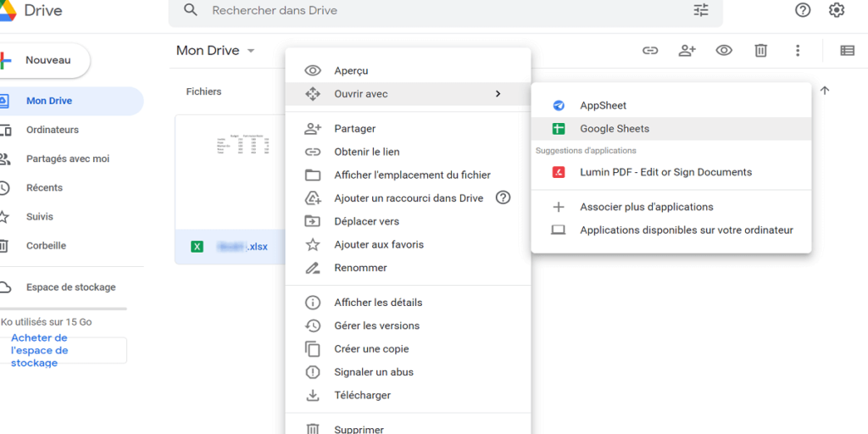
Task: Click the download icon for Télécharger
Action: point(313,395)
